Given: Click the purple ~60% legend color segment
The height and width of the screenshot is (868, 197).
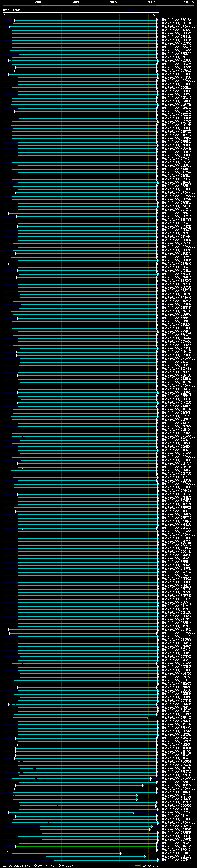Looking at the screenshot, I should coord(99,6).
